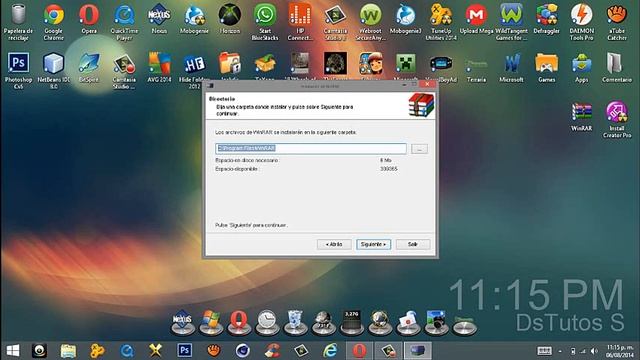Open the Windows Start button

click(x=13, y=351)
